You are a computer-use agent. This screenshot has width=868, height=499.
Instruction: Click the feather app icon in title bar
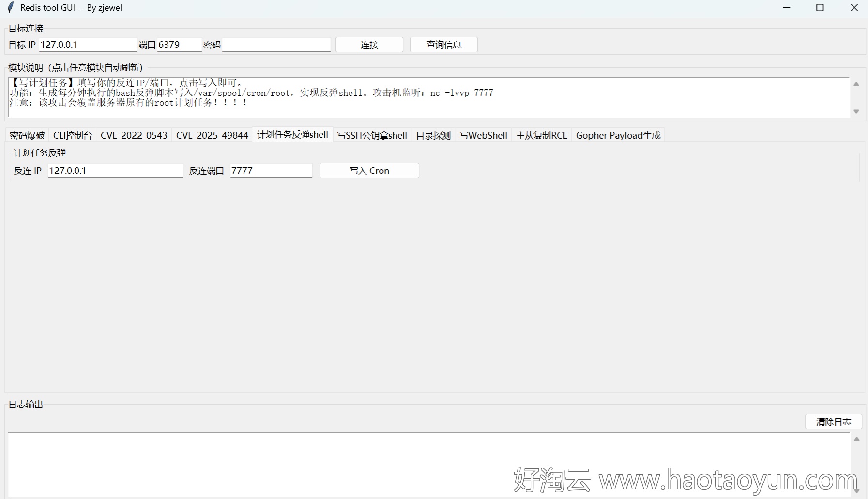click(x=11, y=7)
